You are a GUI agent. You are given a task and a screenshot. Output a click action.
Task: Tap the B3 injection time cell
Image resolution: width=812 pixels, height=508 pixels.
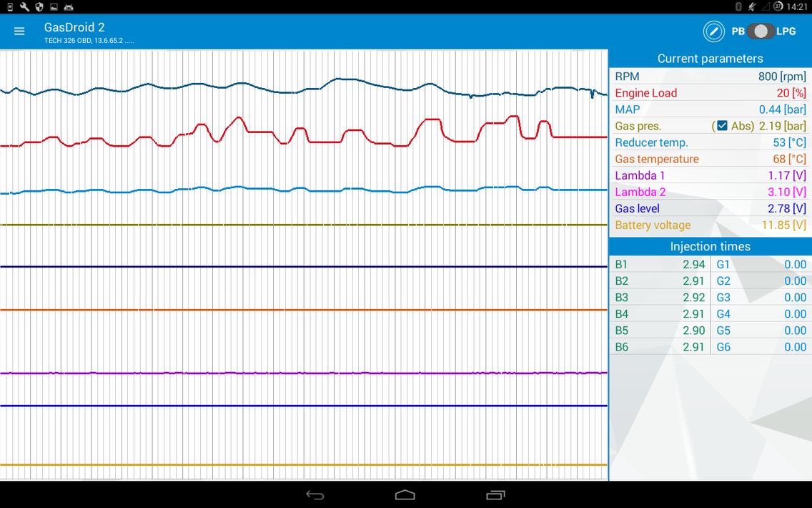click(x=660, y=298)
